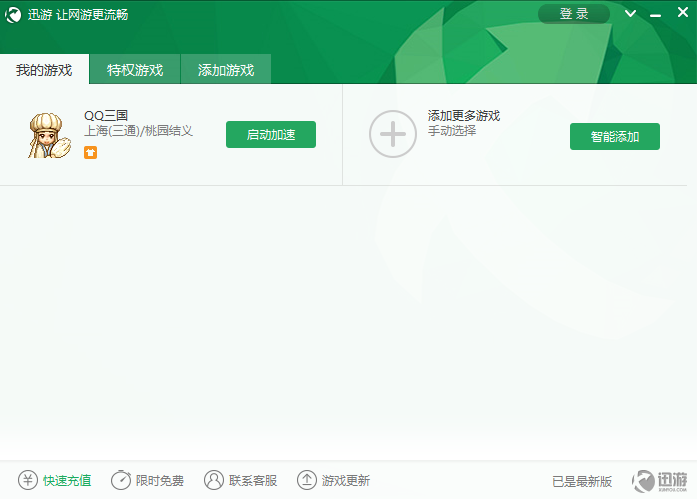The height and width of the screenshot is (499, 697).
Task: Click the Xunyou logo in the title bar
Action: 12,15
